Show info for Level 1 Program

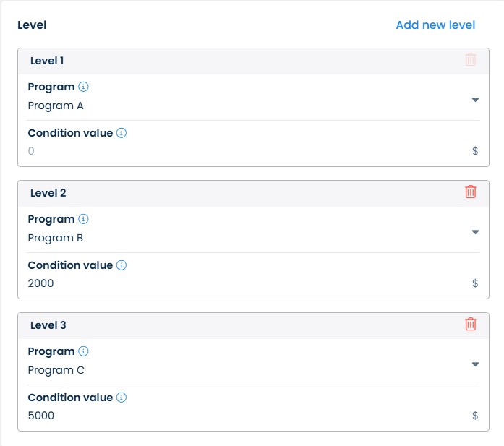[x=83, y=87]
